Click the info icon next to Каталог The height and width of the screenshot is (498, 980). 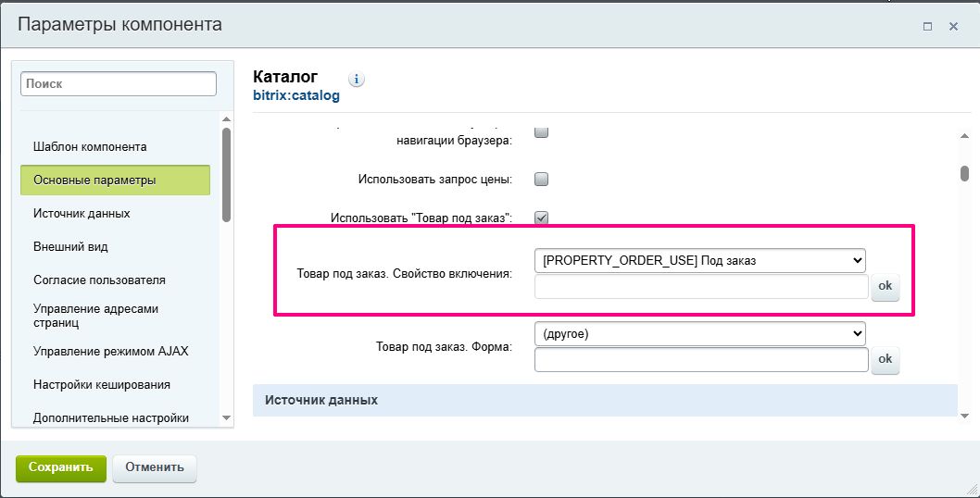[x=357, y=80]
